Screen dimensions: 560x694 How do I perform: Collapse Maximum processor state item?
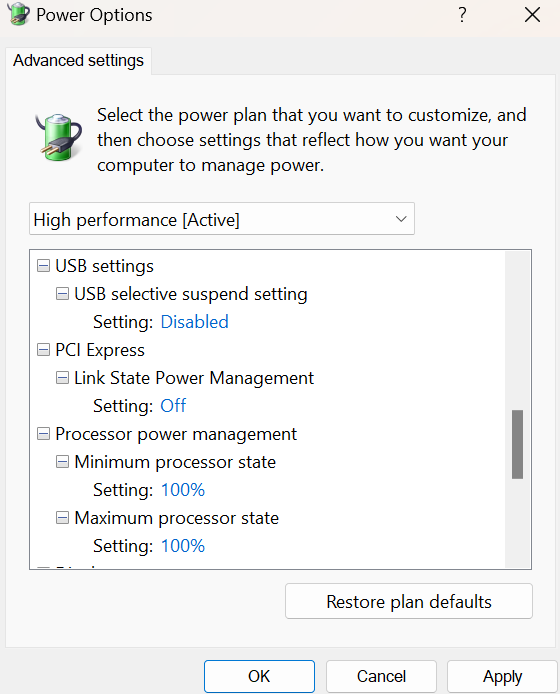pos(62,518)
